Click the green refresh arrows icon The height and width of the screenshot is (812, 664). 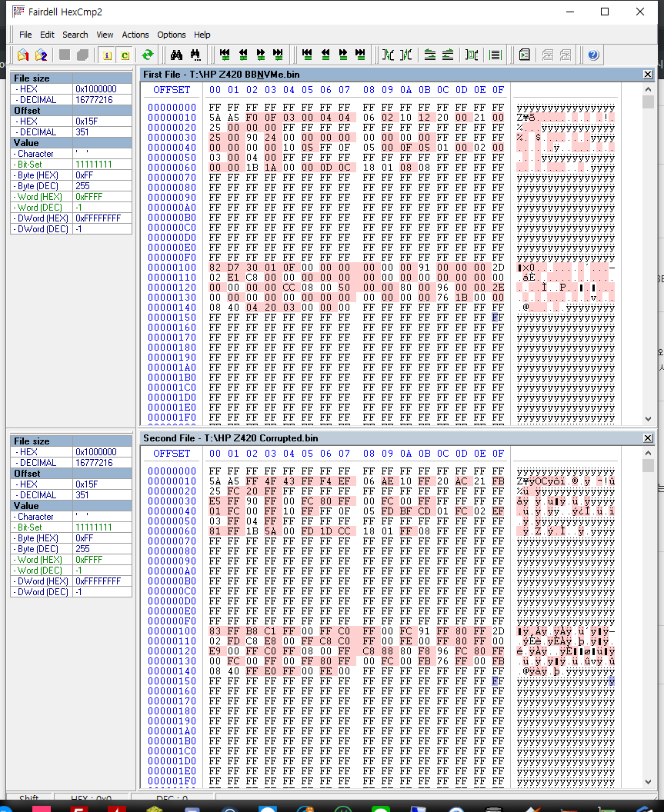pyautogui.click(x=148, y=55)
